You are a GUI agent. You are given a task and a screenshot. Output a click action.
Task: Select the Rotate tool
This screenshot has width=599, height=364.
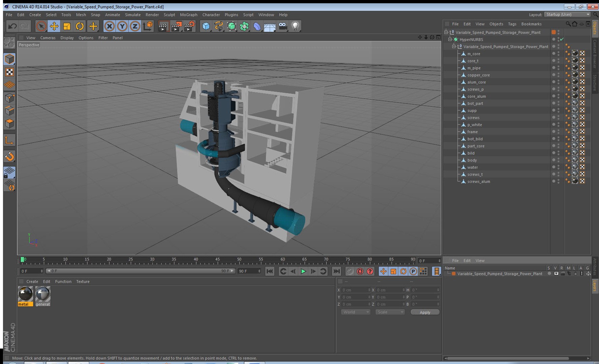click(x=80, y=26)
